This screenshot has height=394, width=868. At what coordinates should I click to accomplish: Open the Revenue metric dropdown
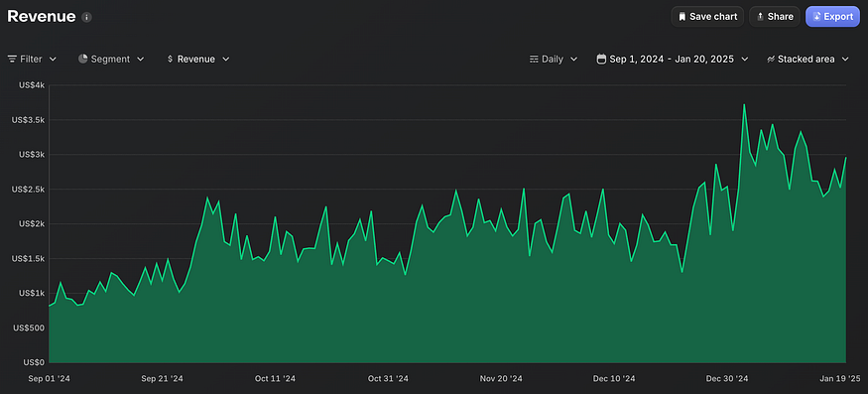pyautogui.click(x=198, y=59)
